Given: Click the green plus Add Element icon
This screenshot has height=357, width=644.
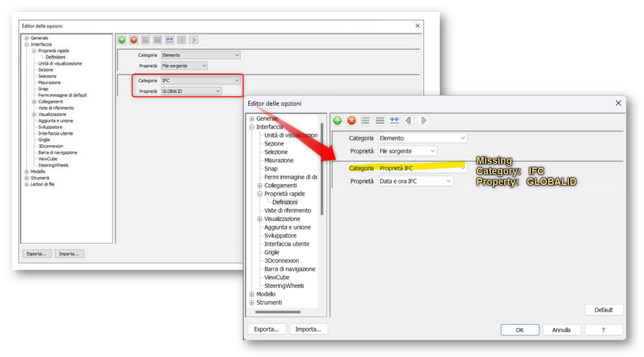Looking at the screenshot, I should (x=337, y=120).
